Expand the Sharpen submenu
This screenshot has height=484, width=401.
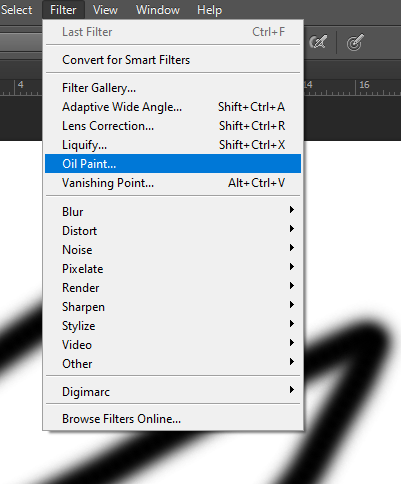click(173, 307)
